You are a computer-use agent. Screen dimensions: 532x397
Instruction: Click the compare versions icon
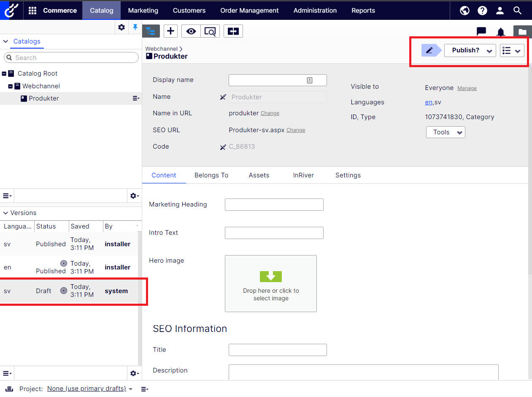(233, 31)
